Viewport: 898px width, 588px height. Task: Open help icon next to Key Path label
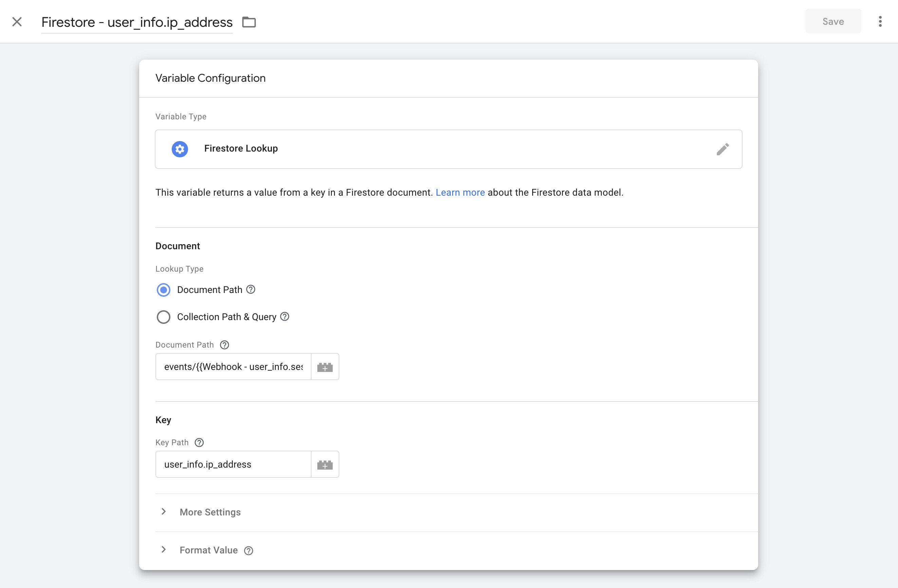pos(199,443)
